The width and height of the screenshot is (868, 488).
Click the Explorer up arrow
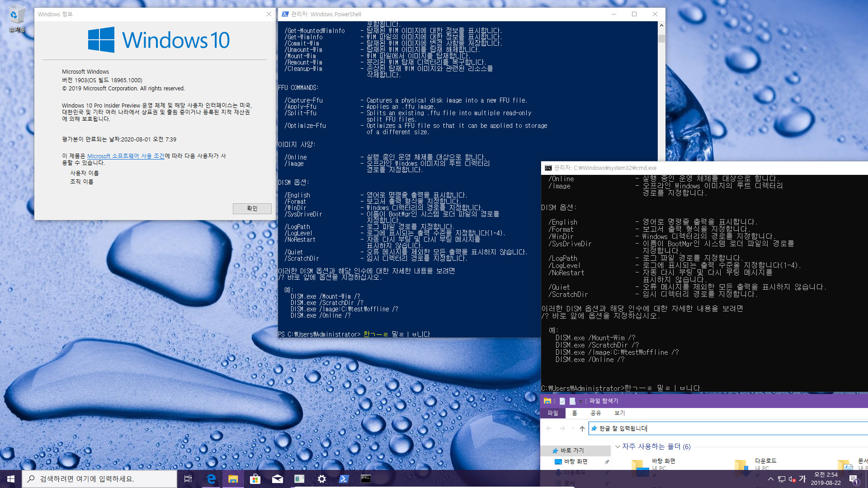[582, 428]
